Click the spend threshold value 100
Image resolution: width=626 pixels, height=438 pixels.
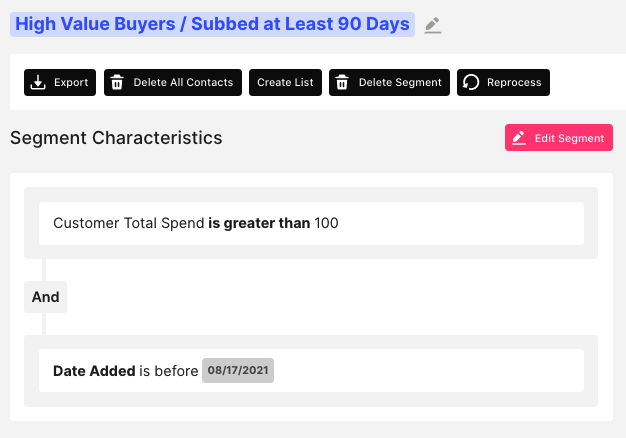tap(327, 223)
